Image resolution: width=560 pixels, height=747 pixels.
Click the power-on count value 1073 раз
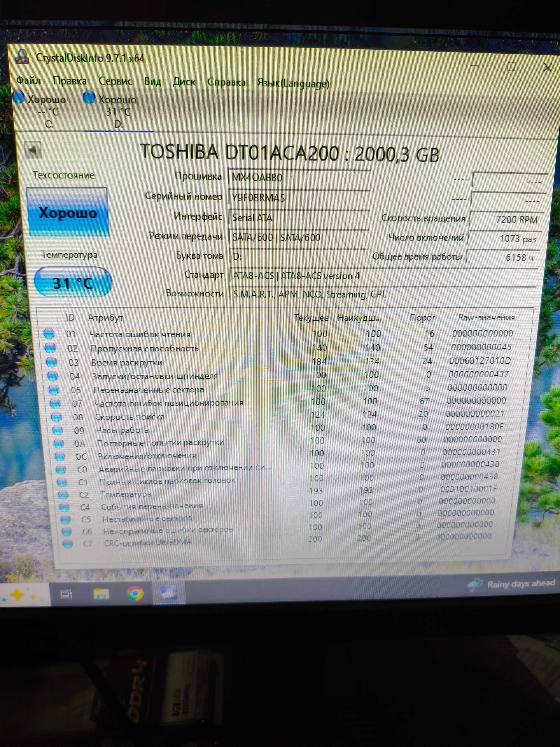pyautogui.click(x=505, y=238)
